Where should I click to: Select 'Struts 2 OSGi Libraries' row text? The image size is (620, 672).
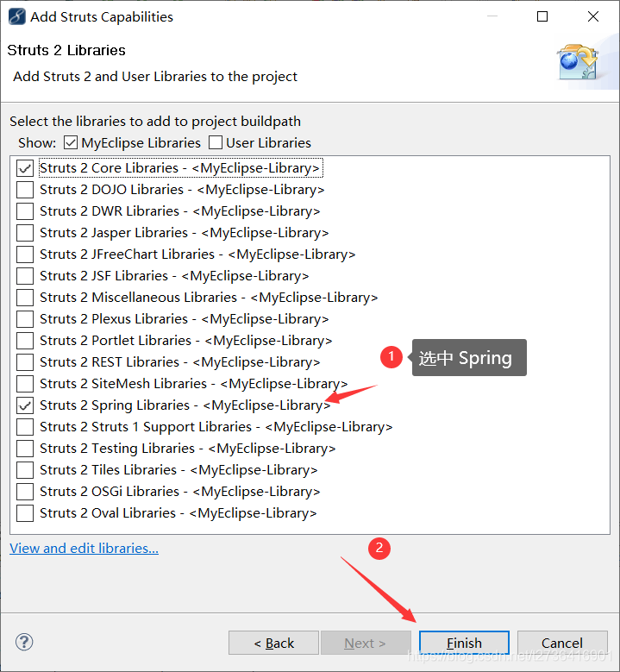(180, 492)
